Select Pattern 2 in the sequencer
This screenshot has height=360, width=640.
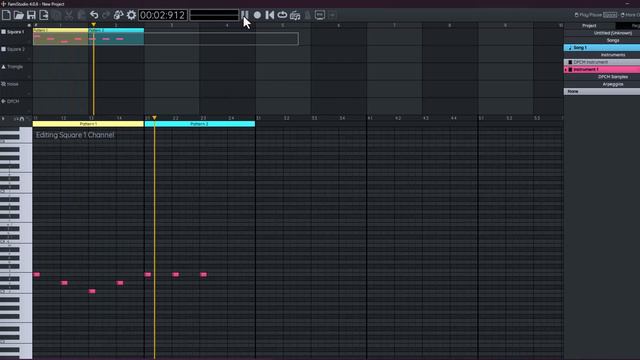pyautogui.click(x=116, y=36)
